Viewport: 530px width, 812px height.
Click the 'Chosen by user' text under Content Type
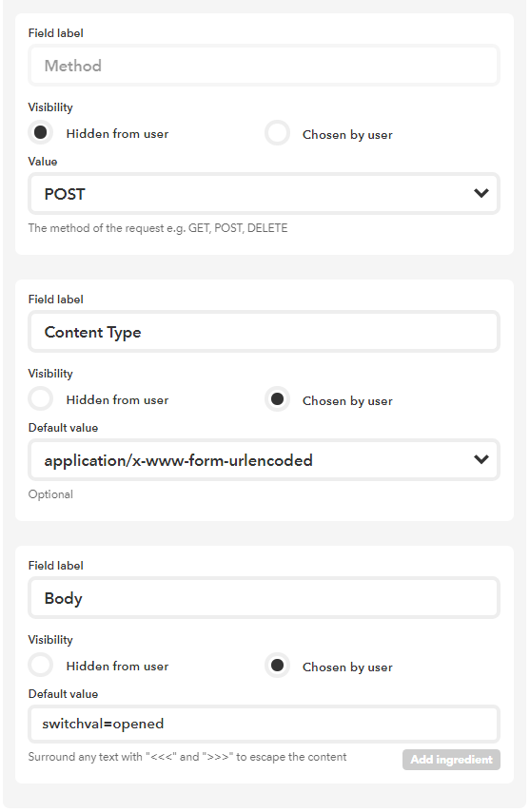347,401
